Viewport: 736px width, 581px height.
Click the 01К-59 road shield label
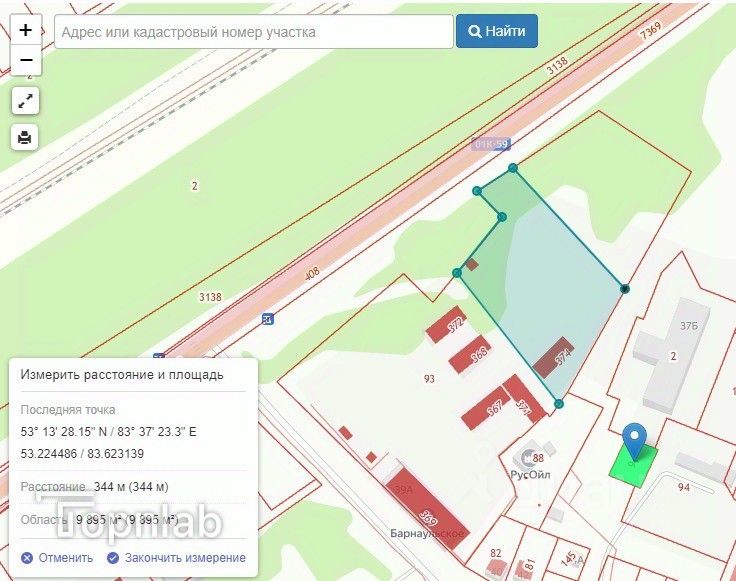[x=491, y=144]
